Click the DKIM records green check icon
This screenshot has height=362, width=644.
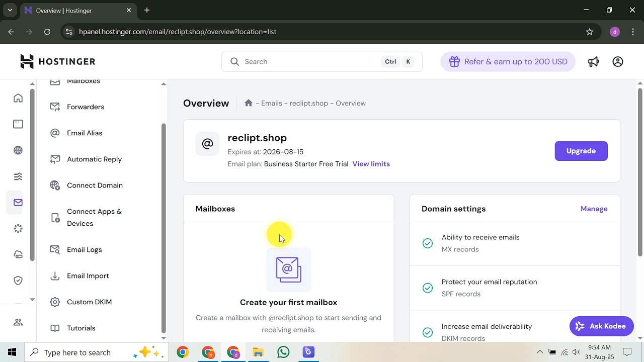coord(428,332)
